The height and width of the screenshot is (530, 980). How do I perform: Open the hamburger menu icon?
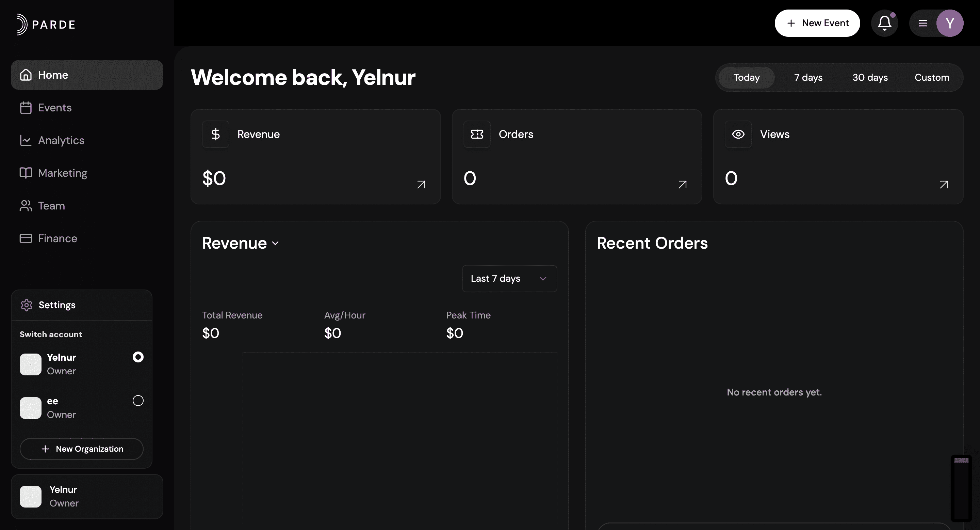point(922,23)
